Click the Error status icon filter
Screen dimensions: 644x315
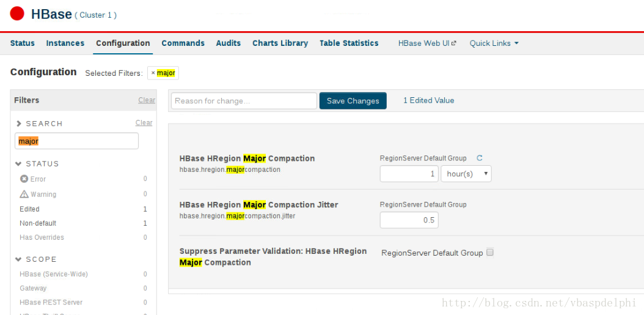24,179
